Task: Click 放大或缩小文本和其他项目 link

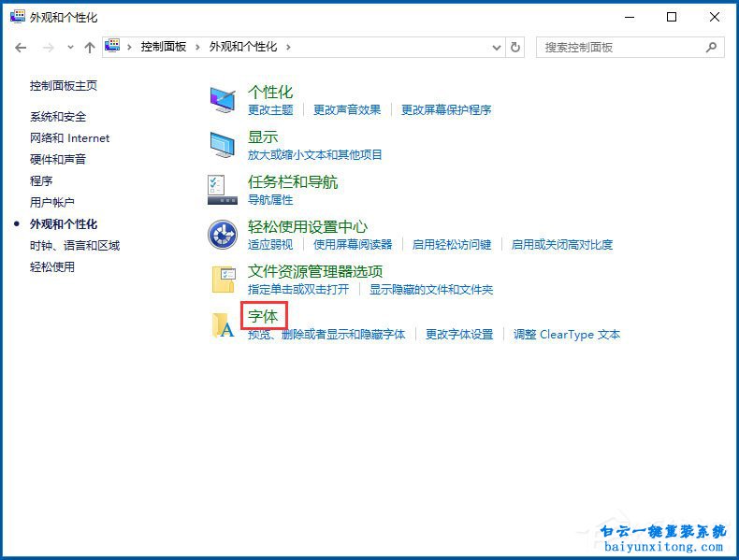Action: pos(315,154)
